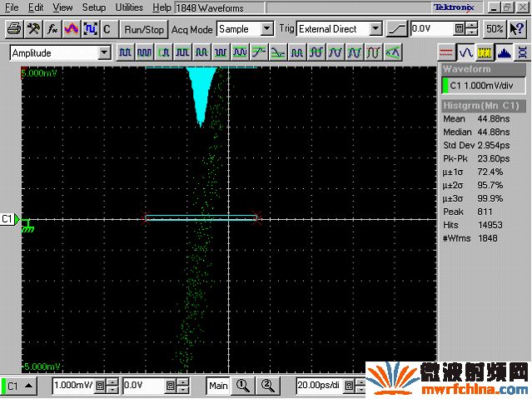This screenshot has width=532, height=399.
Task: Click the horizontal scale 20.00ps/div field
Action: tap(320, 386)
